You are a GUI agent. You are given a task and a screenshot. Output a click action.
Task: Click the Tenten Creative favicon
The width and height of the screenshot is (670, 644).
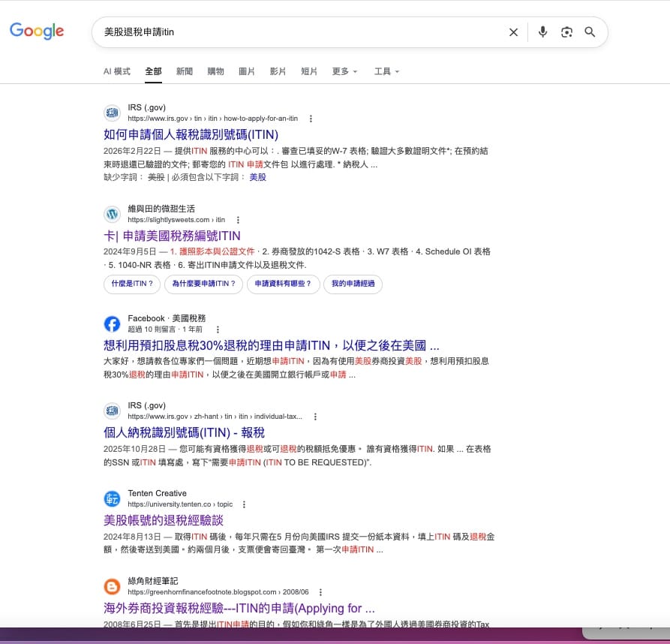[112, 498]
